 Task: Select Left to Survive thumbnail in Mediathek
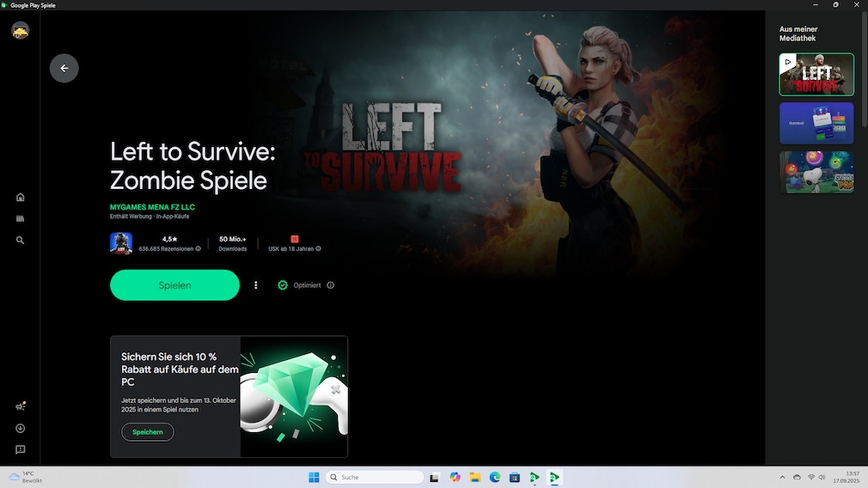[x=816, y=74]
